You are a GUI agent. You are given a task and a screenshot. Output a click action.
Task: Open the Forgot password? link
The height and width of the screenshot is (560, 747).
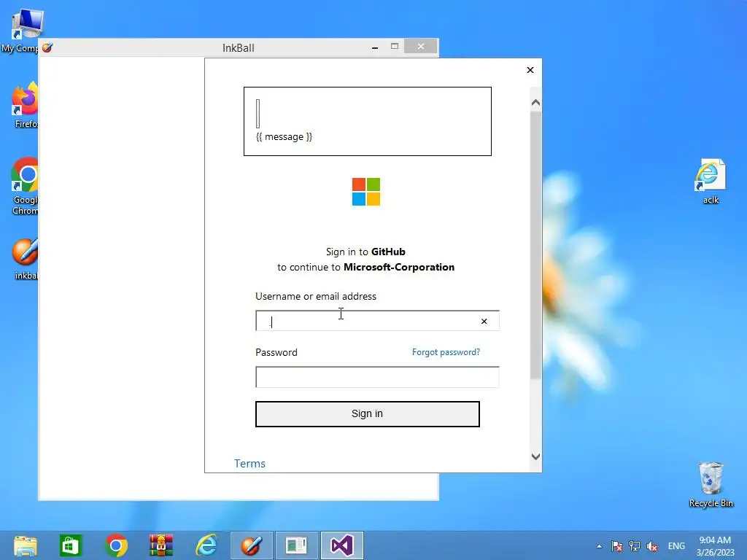[446, 352]
